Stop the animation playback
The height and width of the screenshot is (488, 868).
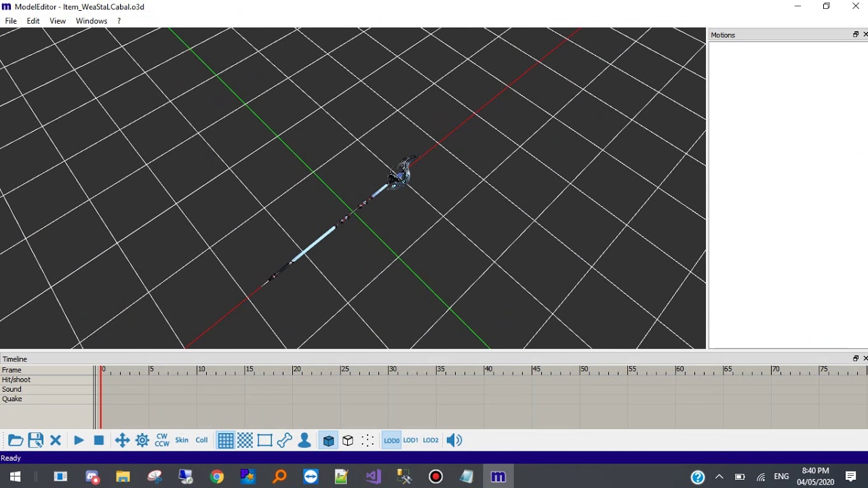(99, 441)
